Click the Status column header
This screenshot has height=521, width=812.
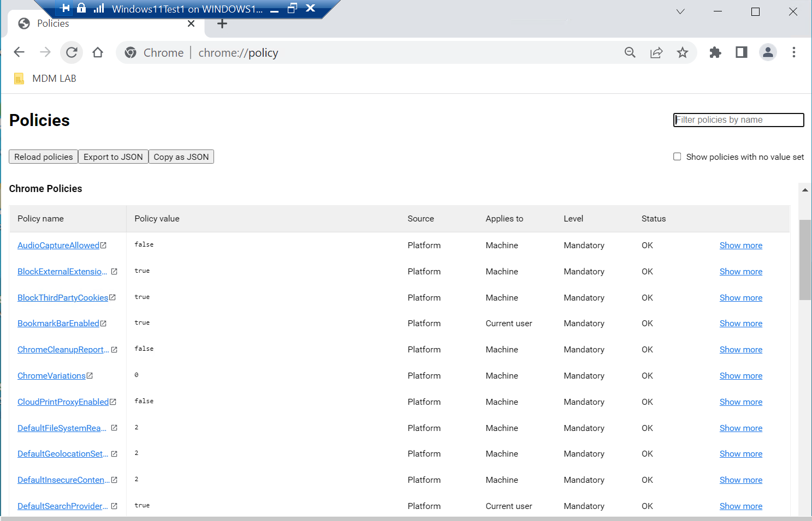[x=654, y=218]
